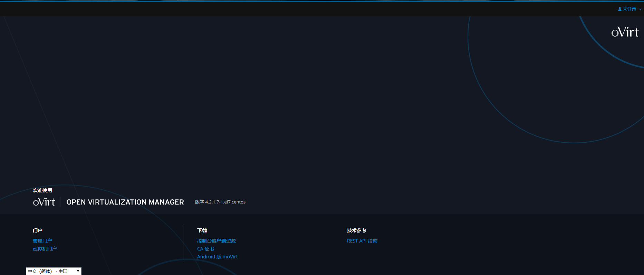The width and height of the screenshot is (644, 275).
Task: Open the language selector 中文（简体）- 中国
Action: 54,271
